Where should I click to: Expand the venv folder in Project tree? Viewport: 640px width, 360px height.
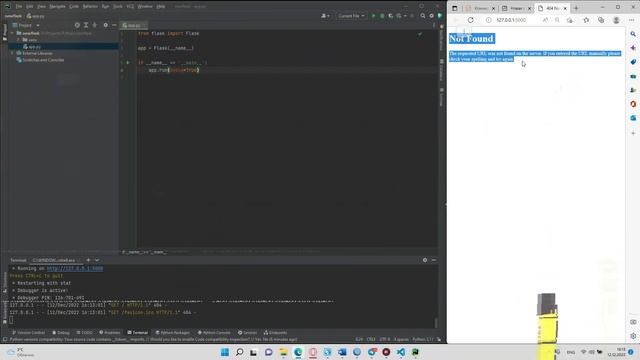[18, 40]
